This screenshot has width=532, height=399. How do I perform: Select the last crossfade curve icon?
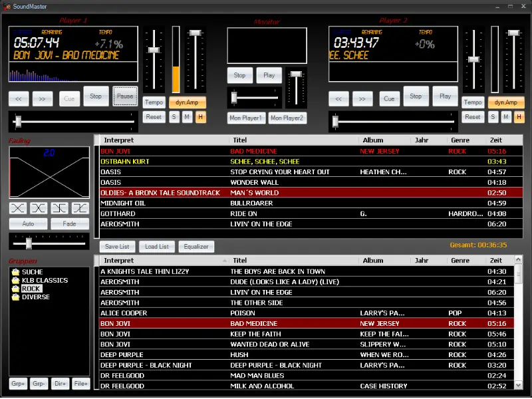click(x=80, y=208)
